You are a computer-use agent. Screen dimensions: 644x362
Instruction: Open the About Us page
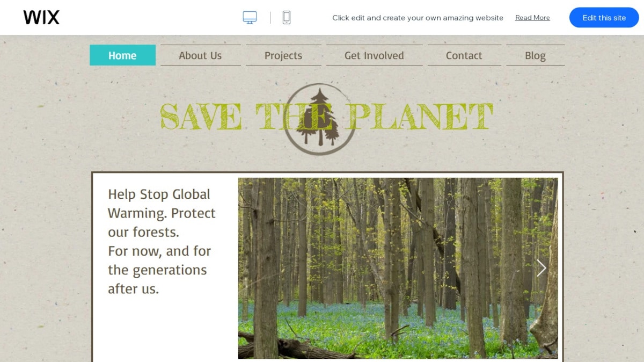click(200, 55)
